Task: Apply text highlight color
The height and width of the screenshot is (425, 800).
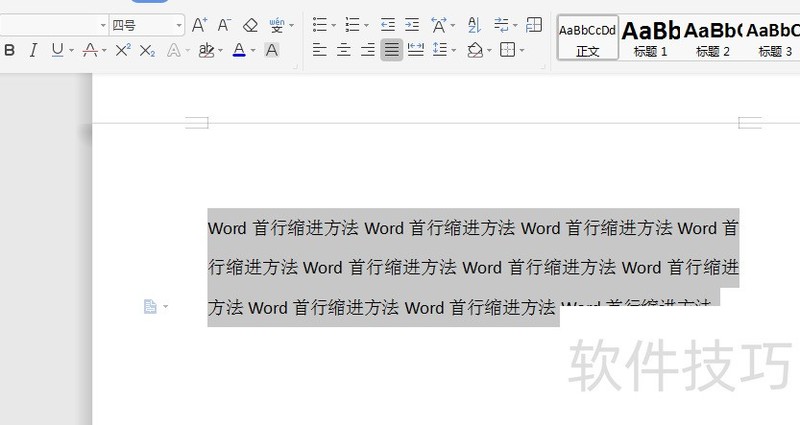Action: pos(206,50)
